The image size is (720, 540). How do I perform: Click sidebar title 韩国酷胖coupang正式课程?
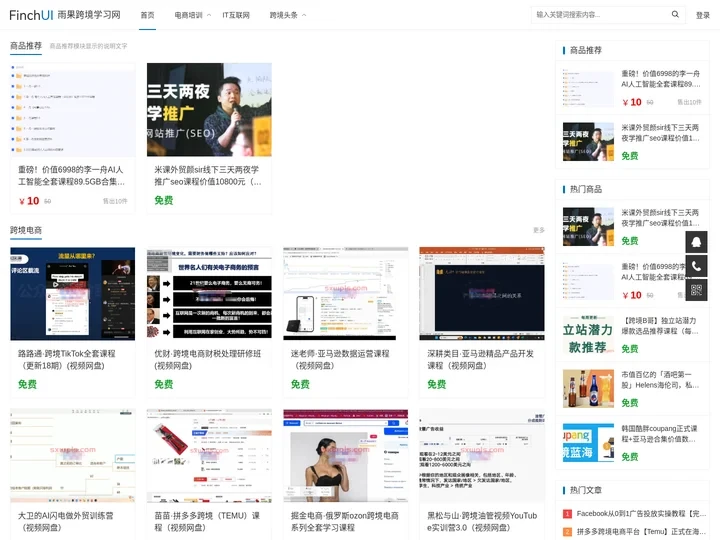point(659,433)
